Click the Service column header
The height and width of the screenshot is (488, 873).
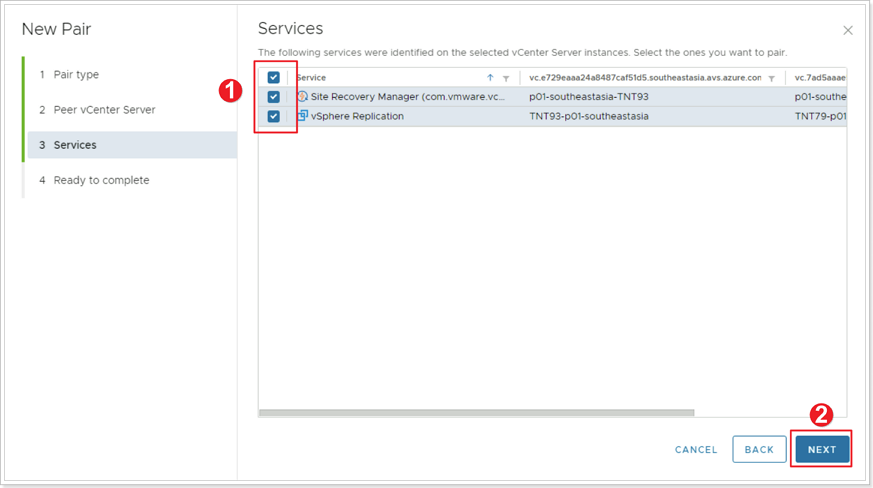click(311, 77)
